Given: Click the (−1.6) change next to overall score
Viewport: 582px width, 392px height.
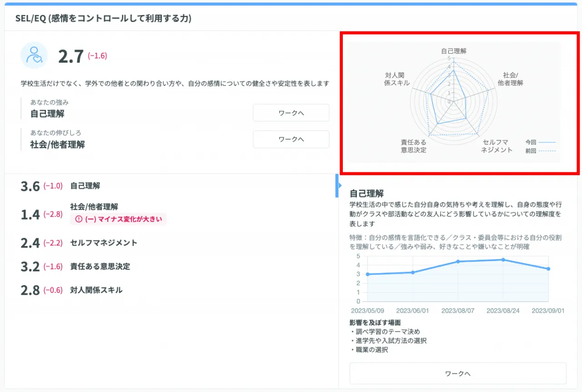Looking at the screenshot, I should coord(97,56).
